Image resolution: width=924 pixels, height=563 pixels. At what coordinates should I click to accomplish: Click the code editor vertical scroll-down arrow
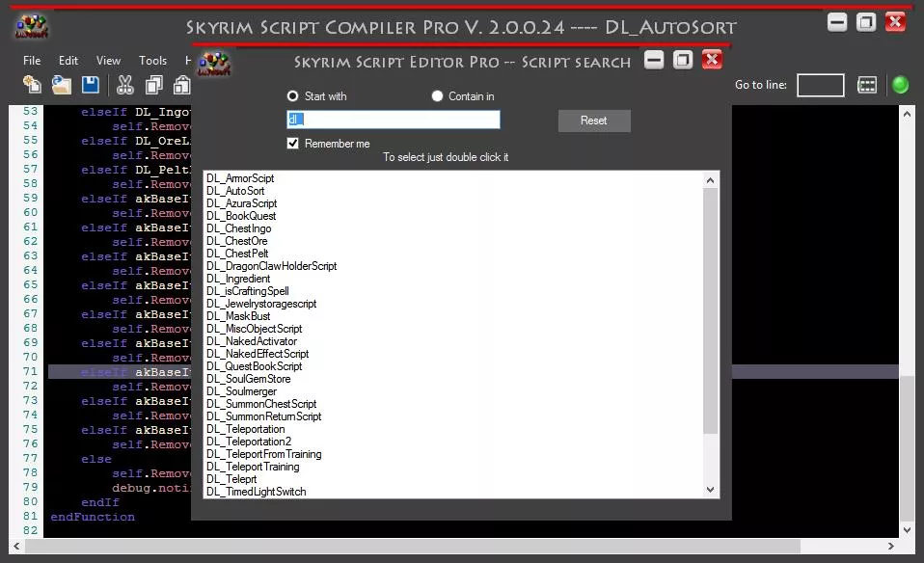click(907, 530)
